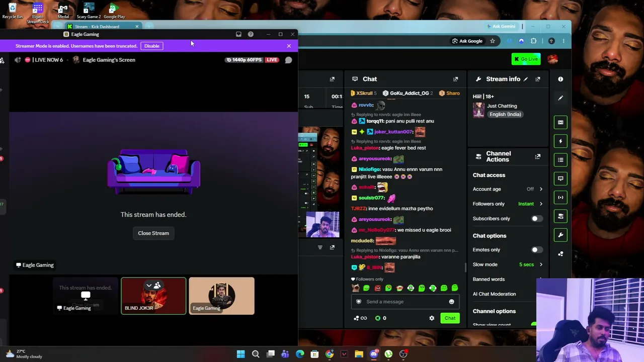
Task: Send message with Chat button
Action: click(x=450, y=318)
